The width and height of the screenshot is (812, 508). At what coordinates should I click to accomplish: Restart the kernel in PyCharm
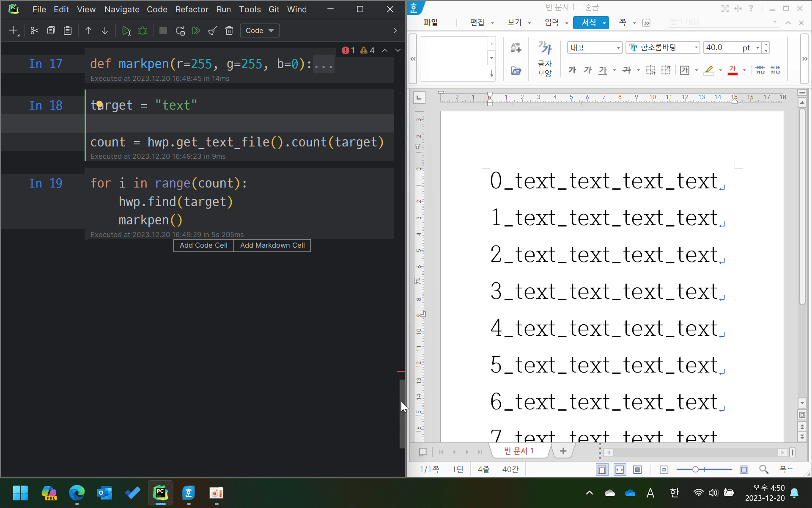pyautogui.click(x=180, y=30)
